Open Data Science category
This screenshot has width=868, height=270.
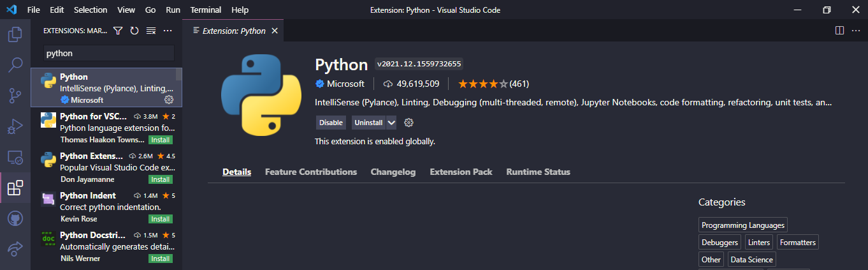point(752,259)
